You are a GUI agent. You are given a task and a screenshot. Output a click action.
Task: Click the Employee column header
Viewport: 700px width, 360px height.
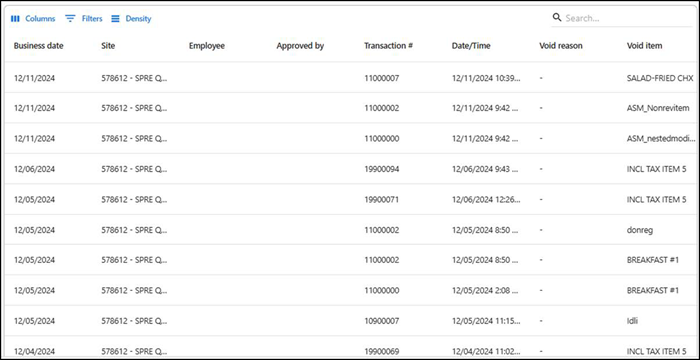(x=207, y=46)
